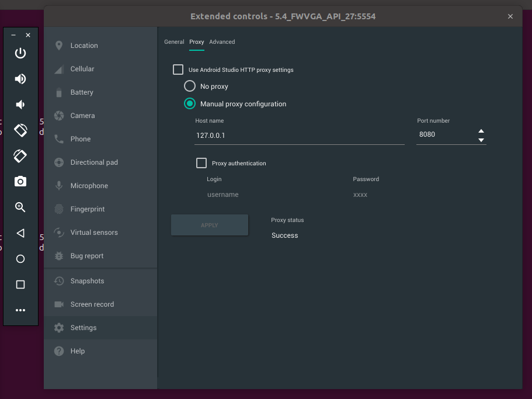The image size is (532, 399).
Task: Enable Use Android Studio HTTP proxy settings
Action: (x=178, y=69)
